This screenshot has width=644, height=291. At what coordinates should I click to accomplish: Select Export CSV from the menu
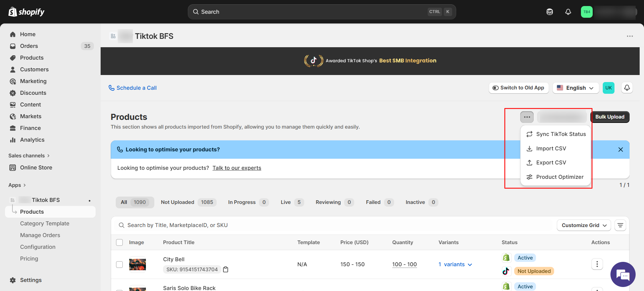pyautogui.click(x=551, y=163)
